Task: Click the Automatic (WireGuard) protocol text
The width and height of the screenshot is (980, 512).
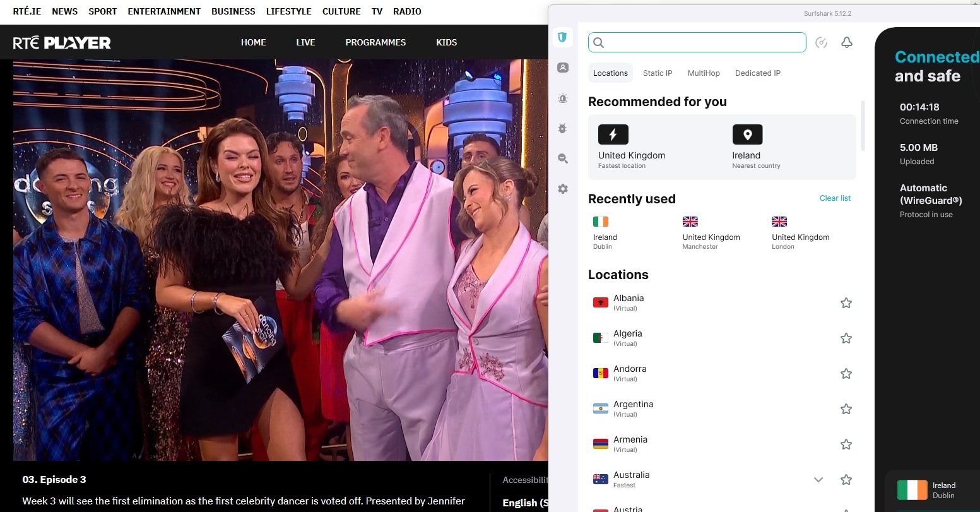Action: pyautogui.click(x=931, y=194)
